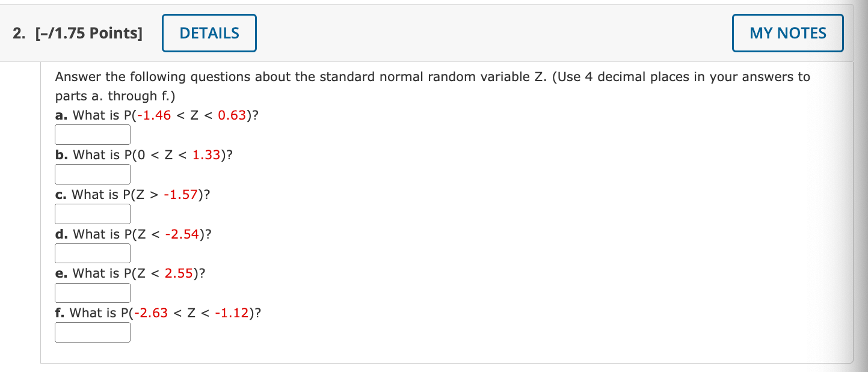Screen dimensions: 868x372
Task: Click the answer box for part b
Action: [x=92, y=174]
